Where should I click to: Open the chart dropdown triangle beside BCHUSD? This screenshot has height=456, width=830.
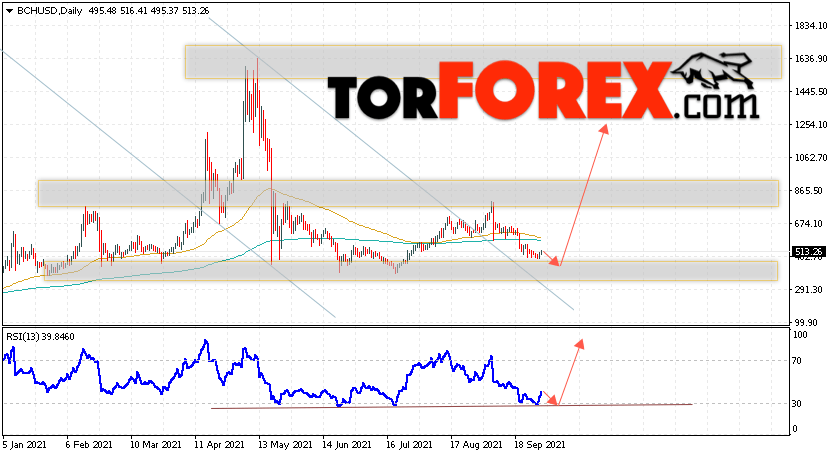(x=9, y=11)
